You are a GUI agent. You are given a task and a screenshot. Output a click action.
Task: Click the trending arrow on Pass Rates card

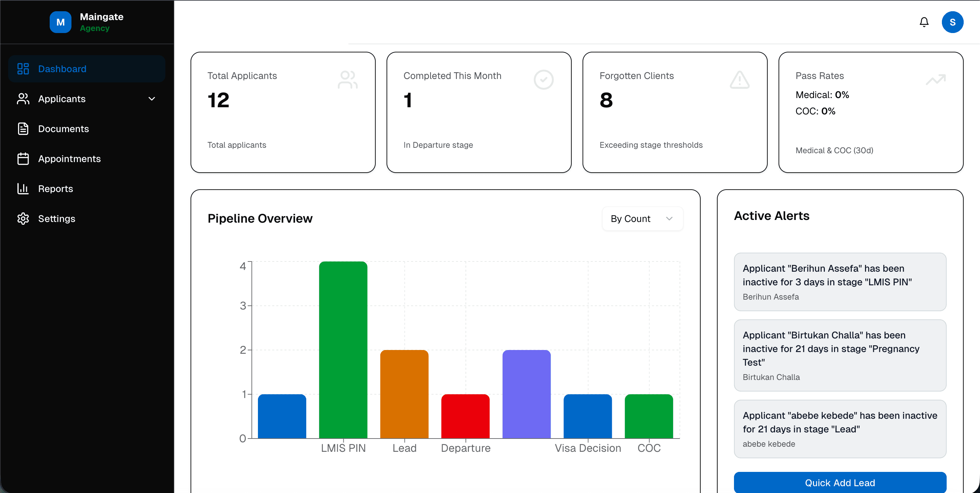pyautogui.click(x=935, y=79)
